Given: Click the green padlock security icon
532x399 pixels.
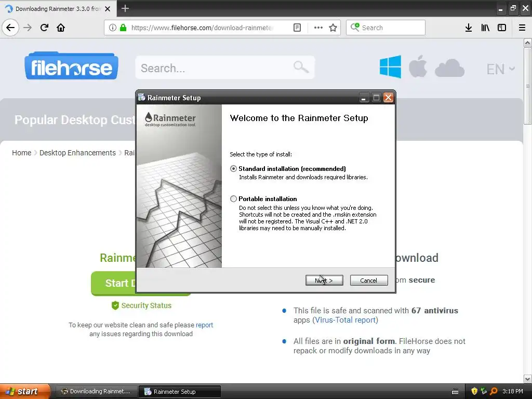Looking at the screenshot, I should click(x=123, y=28).
